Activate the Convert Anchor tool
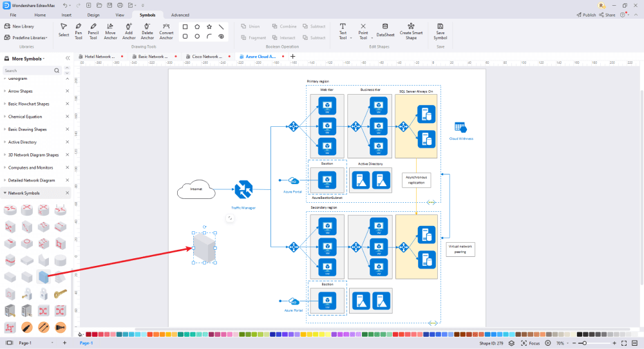 [x=166, y=32]
